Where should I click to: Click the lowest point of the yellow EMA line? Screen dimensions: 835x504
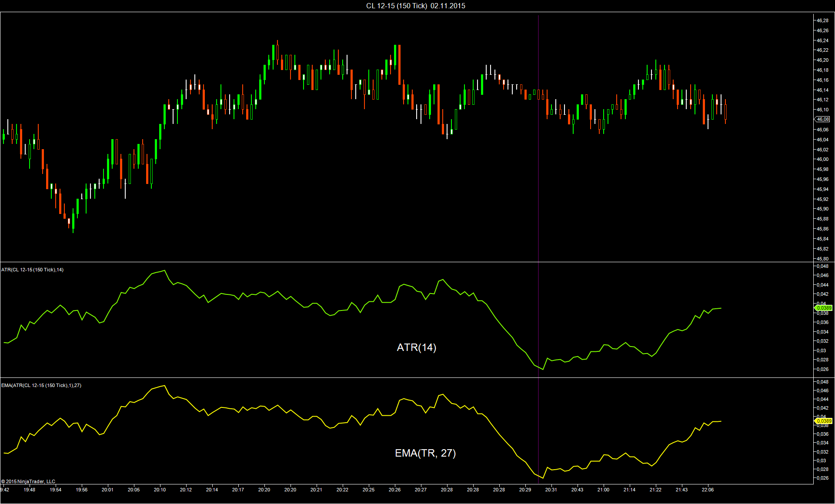coord(543,478)
